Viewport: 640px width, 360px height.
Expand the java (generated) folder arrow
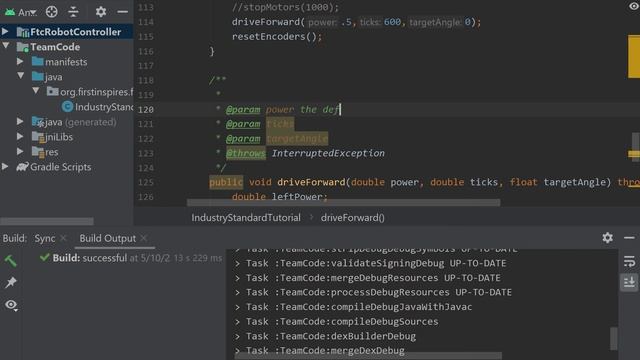20,121
